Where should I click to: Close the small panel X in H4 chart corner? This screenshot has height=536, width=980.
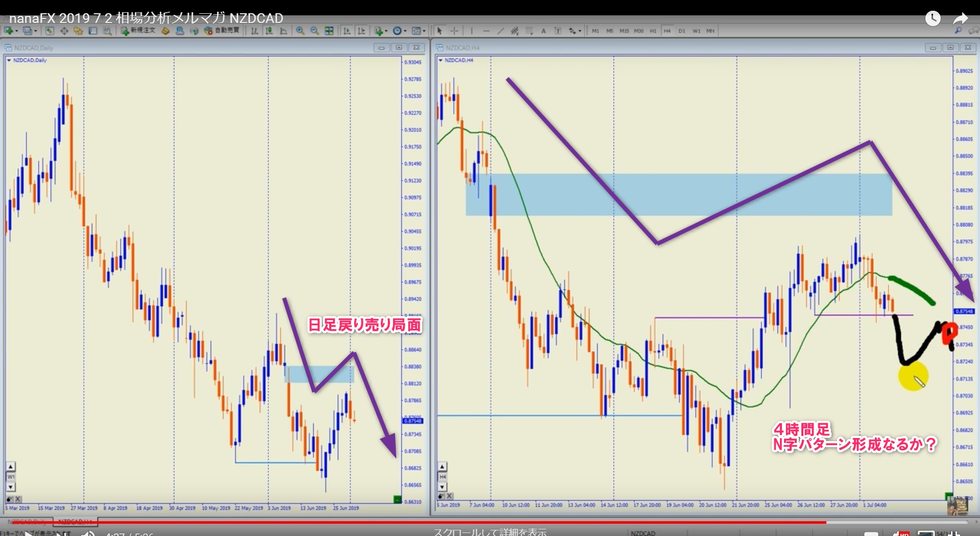450,496
